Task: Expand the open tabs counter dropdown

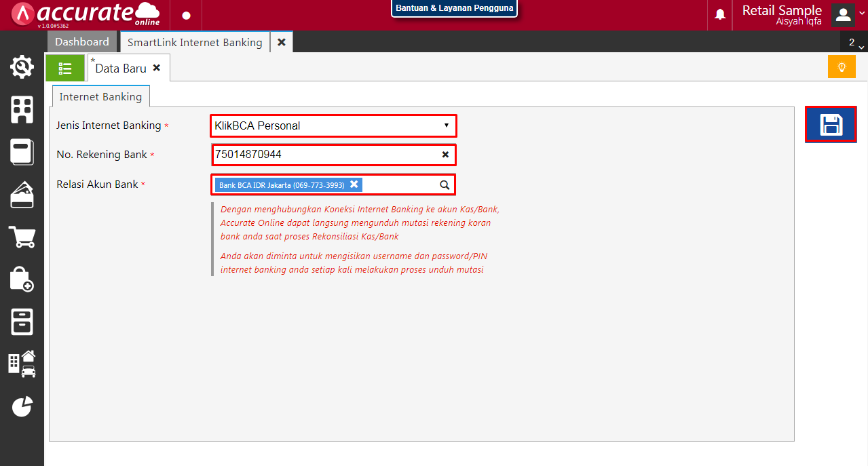Action: coord(854,42)
